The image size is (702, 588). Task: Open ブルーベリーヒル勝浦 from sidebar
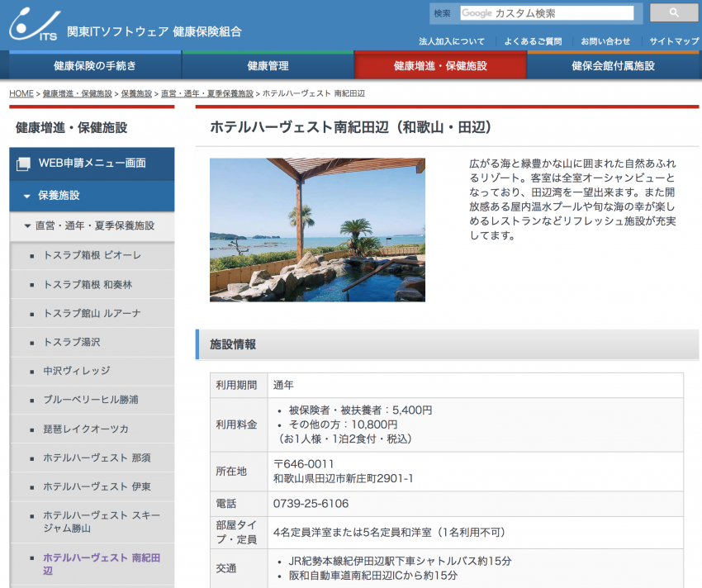(91, 400)
